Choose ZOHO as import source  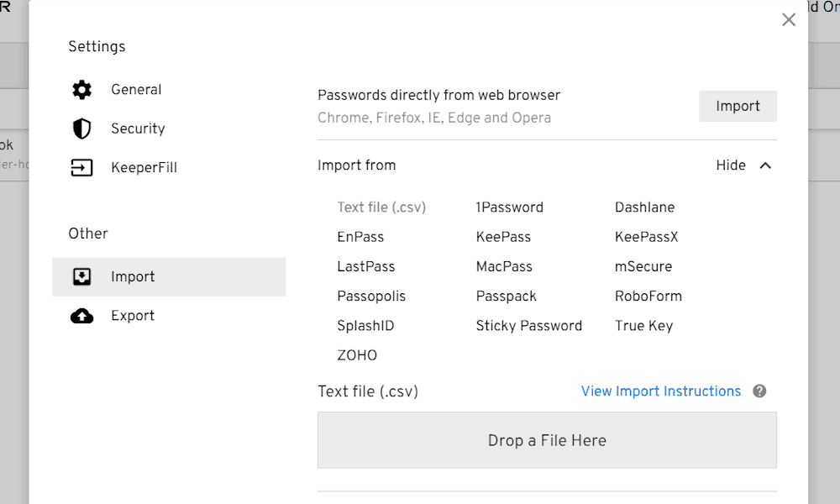pos(357,355)
